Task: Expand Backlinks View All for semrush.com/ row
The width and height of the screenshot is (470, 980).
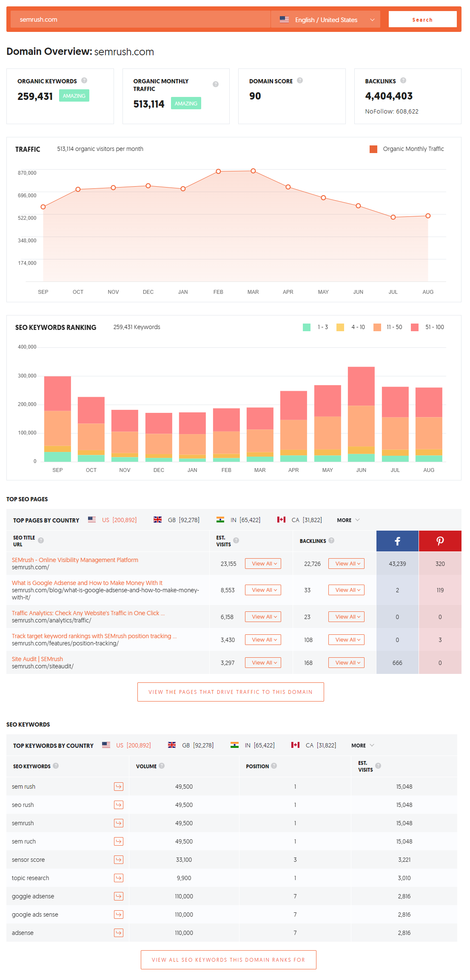Action: pos(346,564)
